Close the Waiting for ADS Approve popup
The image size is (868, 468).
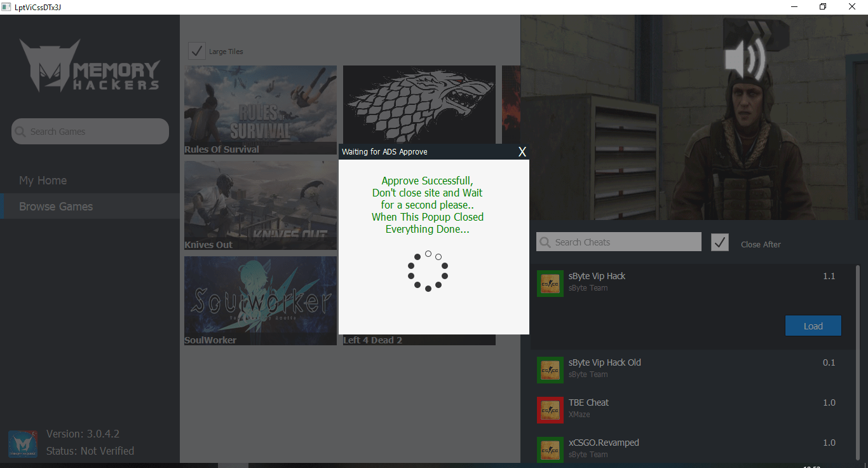pos(522,151)
